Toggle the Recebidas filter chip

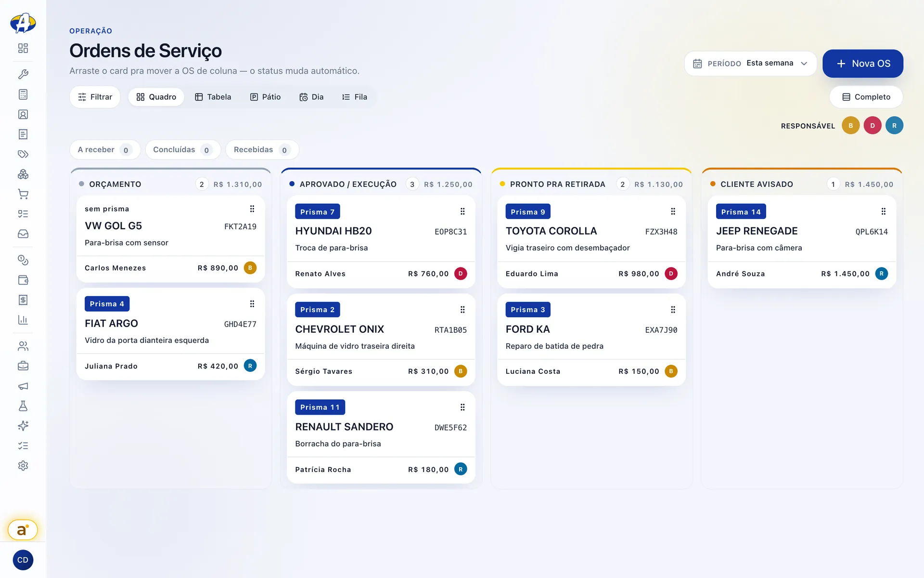[262, 150]
